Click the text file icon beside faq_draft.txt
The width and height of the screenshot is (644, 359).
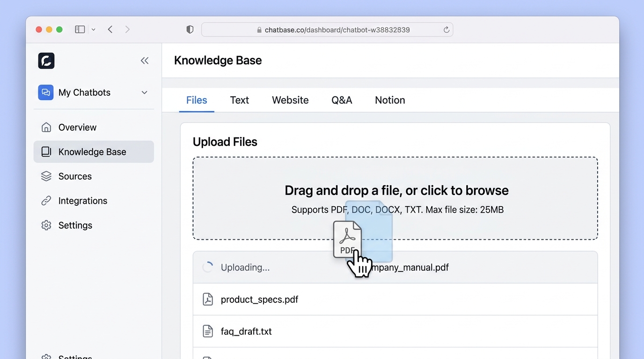[208, 331]
